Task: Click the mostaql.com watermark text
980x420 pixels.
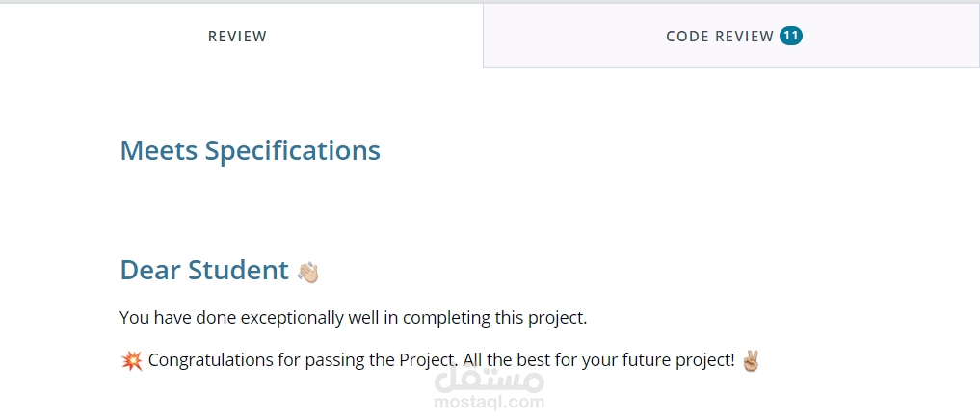Action: [490, 402]
